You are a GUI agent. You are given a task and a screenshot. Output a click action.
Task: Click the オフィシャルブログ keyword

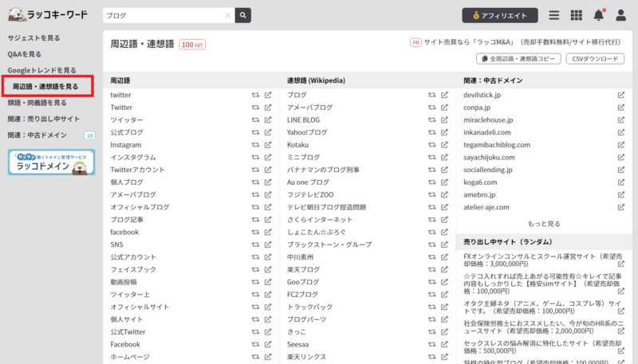coord(140,207)
